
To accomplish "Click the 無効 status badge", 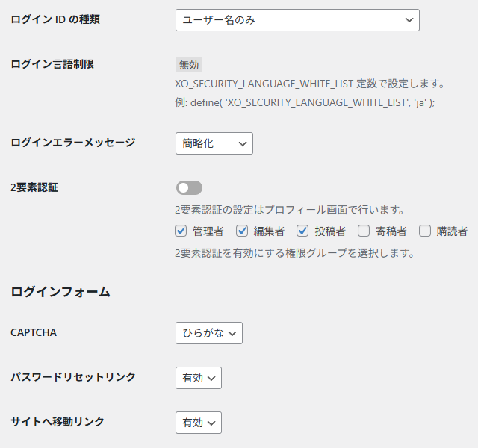I will [x=190, y=65].
